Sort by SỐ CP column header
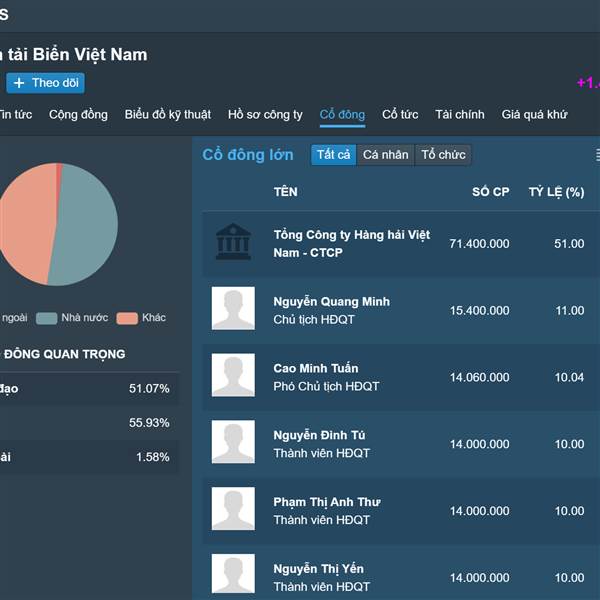Image resolution: width=600 pixels, height=600 pixels. [491, 192]
